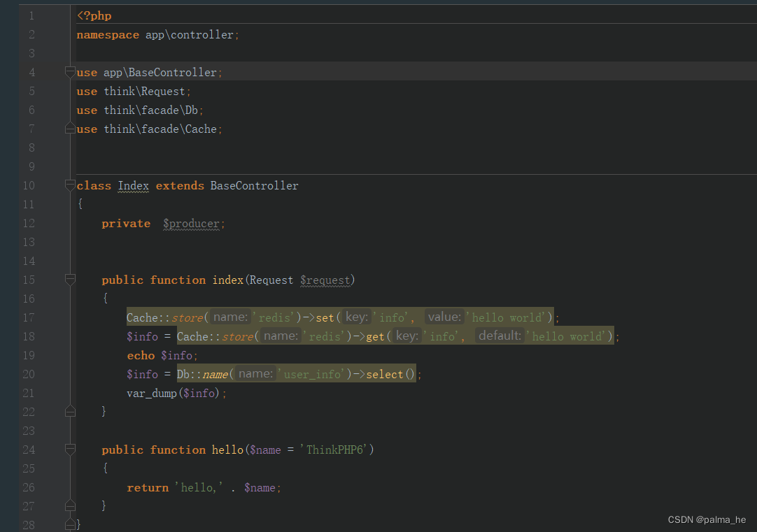The image size is (757, 532).
Task: Select BaseController in the class declaration
Action: click(x=253, y=185)
